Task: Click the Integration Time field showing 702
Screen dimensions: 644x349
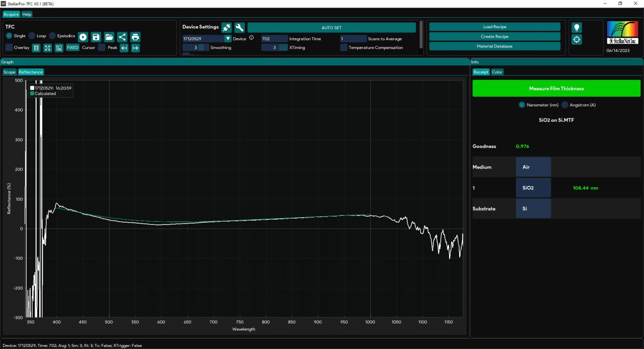Action: pos(275,39)
